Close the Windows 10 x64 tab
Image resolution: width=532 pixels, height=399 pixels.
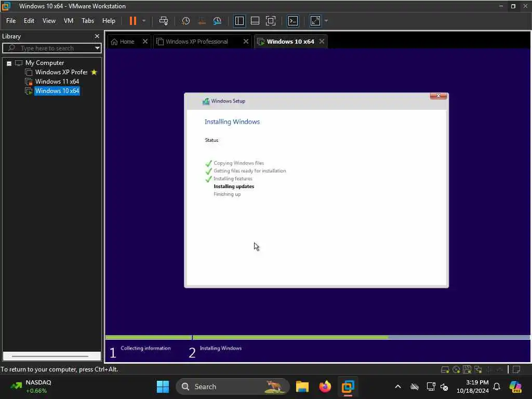coord(322,42)
